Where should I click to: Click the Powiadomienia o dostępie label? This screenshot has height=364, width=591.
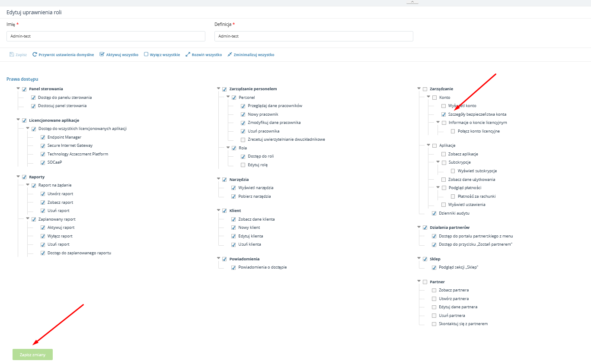[262, 267]
